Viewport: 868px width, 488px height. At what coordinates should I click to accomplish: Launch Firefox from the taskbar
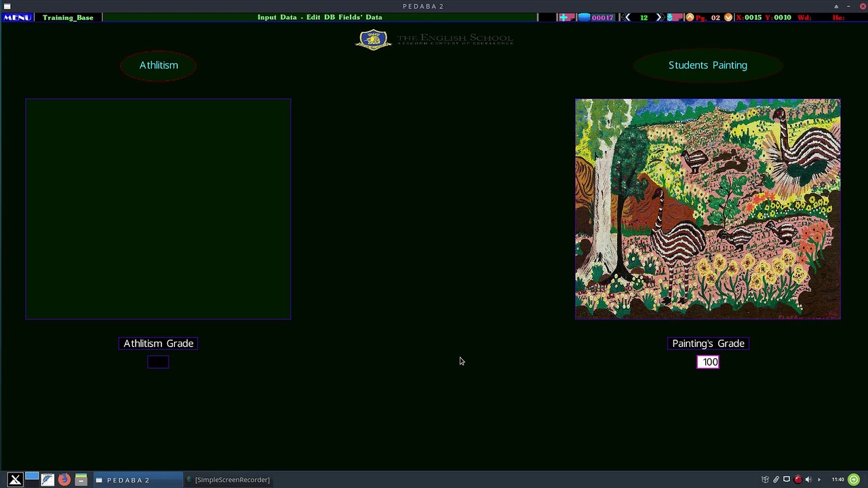click(64, 480)
